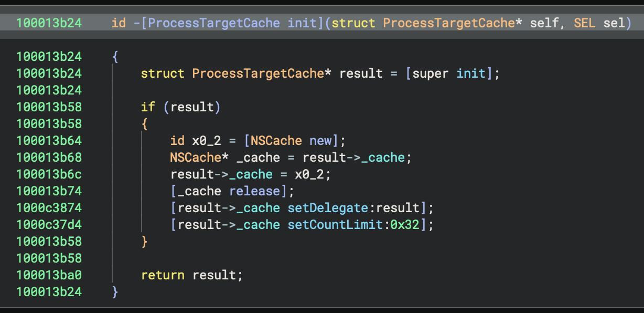Click address 100013b6c in the gutter
Screen dimensions: 644x313
[x=49, y=174]
